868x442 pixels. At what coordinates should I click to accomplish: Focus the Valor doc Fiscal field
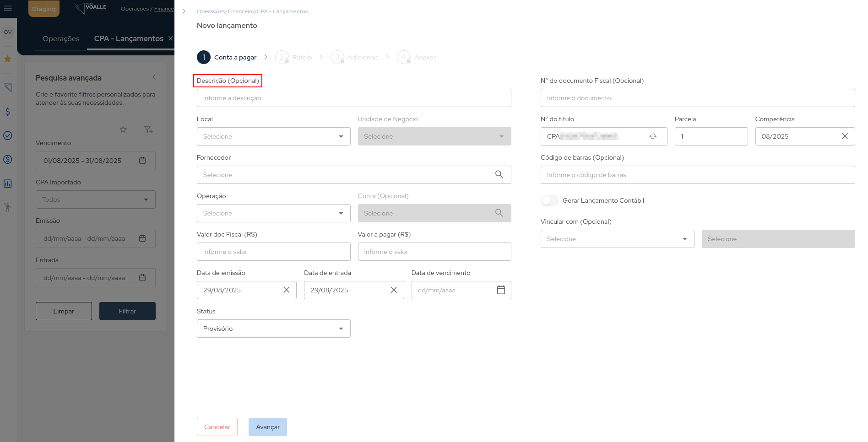click(273, 252)
